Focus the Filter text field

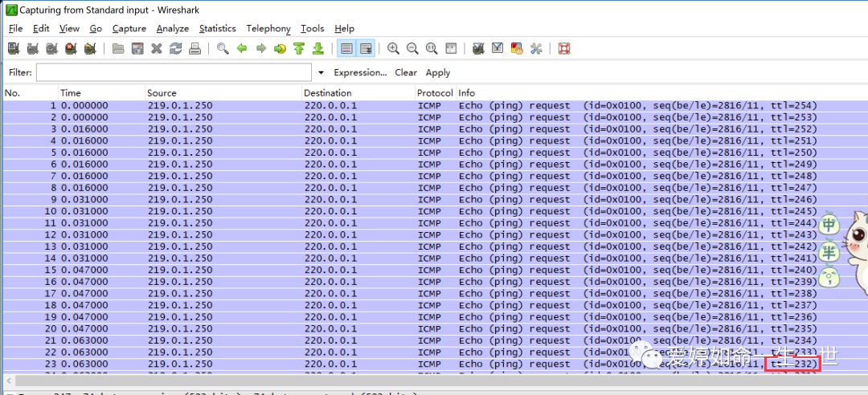(x=174, y=72)
